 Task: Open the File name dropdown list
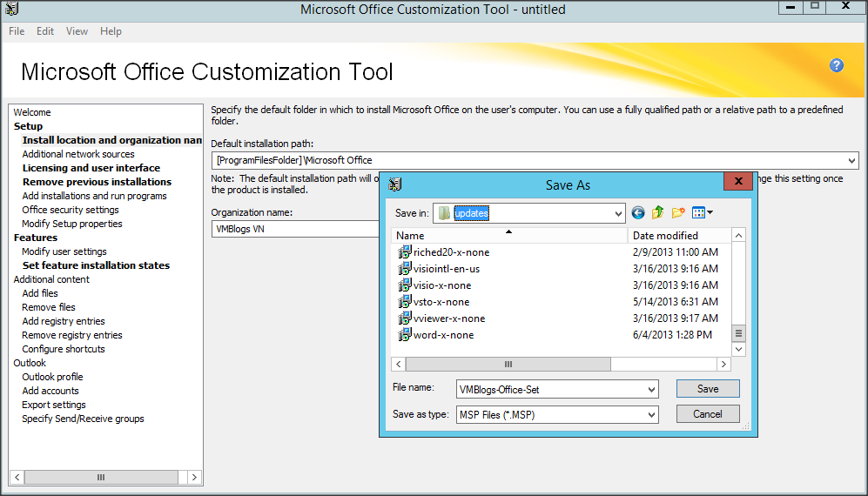pos(651,390)
